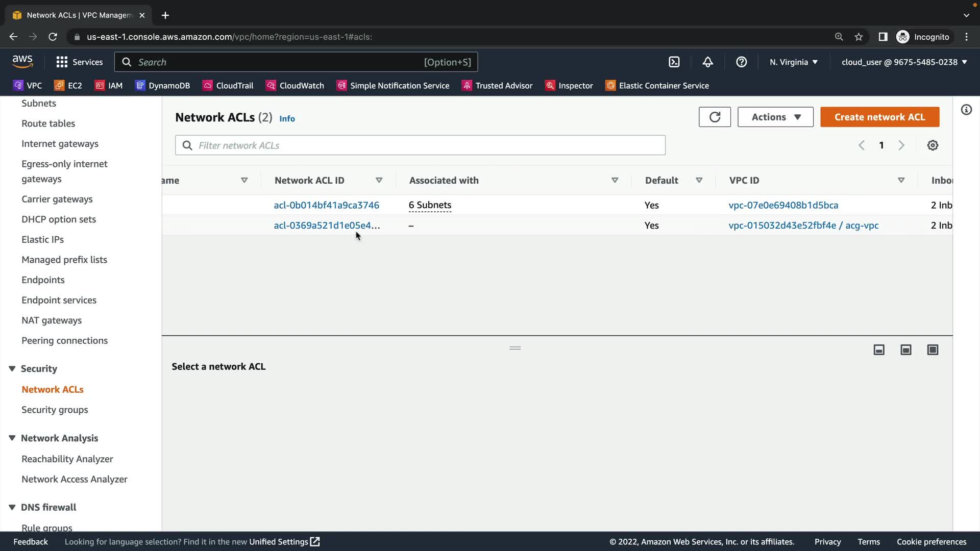Open AWS CloudShell icon in header
Image resolution: width=980 pixels, height=551 pixels.
pos(674,62)
